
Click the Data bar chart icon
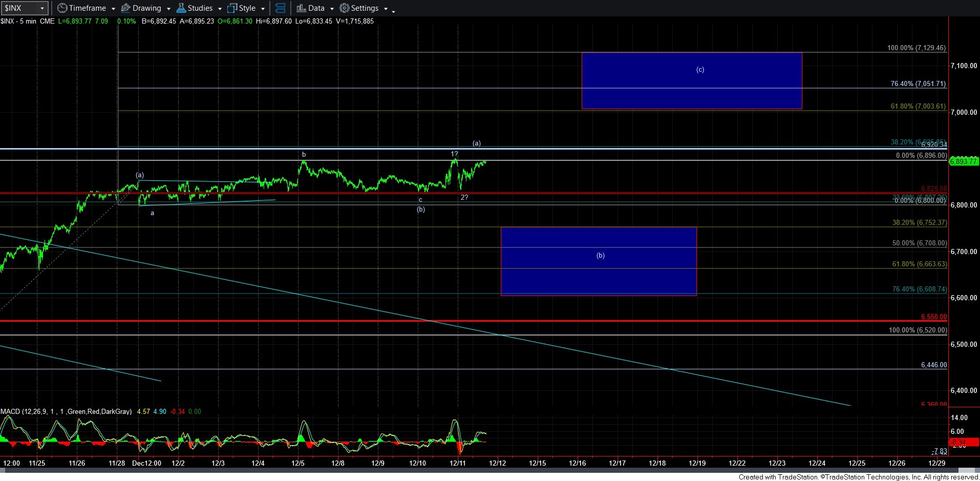pyautogui.click(x=301, y=8)
